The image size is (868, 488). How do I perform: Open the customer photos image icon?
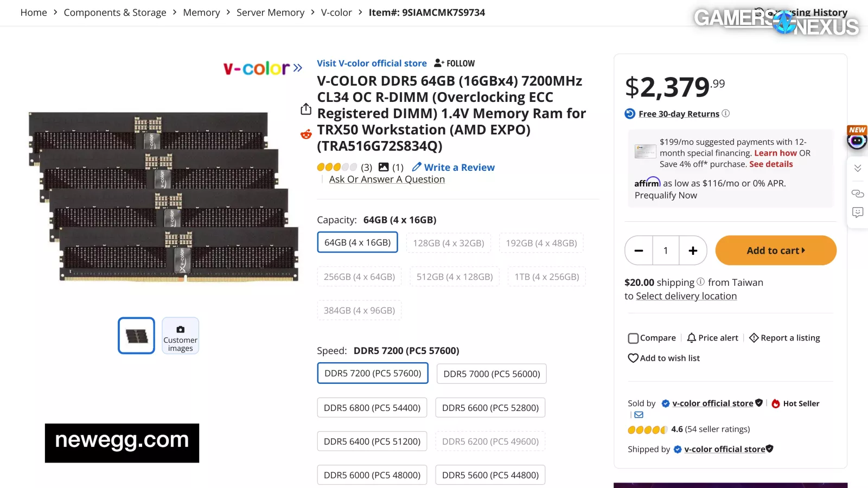pos(384,167)
